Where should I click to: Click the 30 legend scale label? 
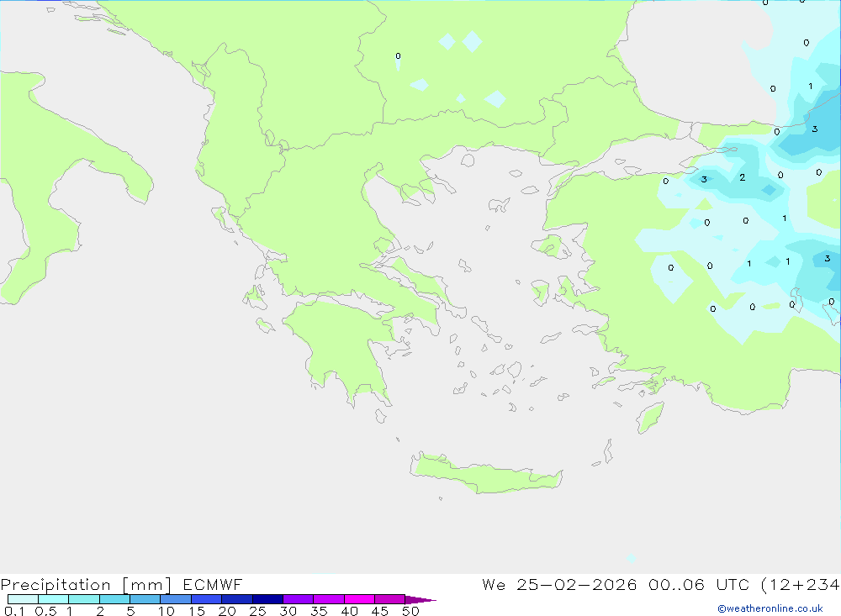tap(288, 611)
